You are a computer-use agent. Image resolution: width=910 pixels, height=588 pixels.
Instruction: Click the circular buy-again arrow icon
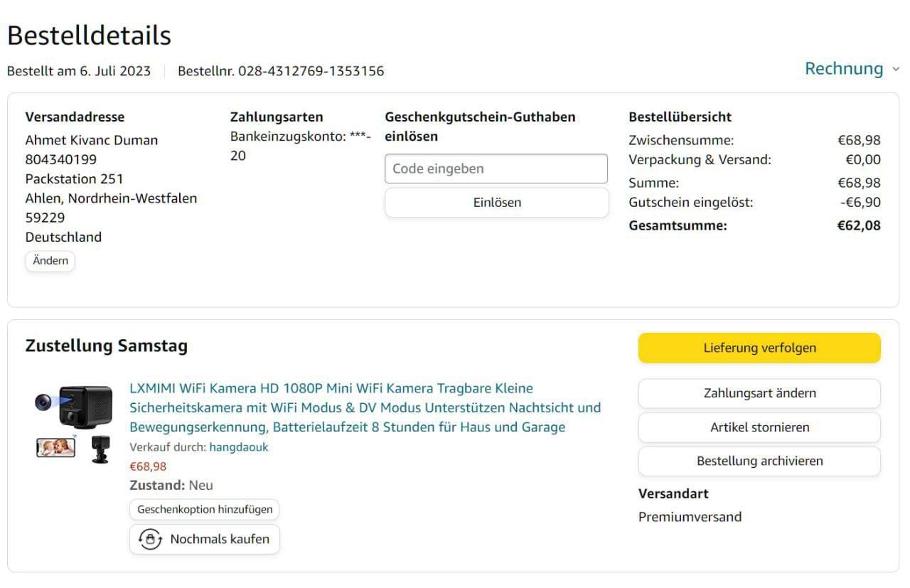(x=150, y=539)
